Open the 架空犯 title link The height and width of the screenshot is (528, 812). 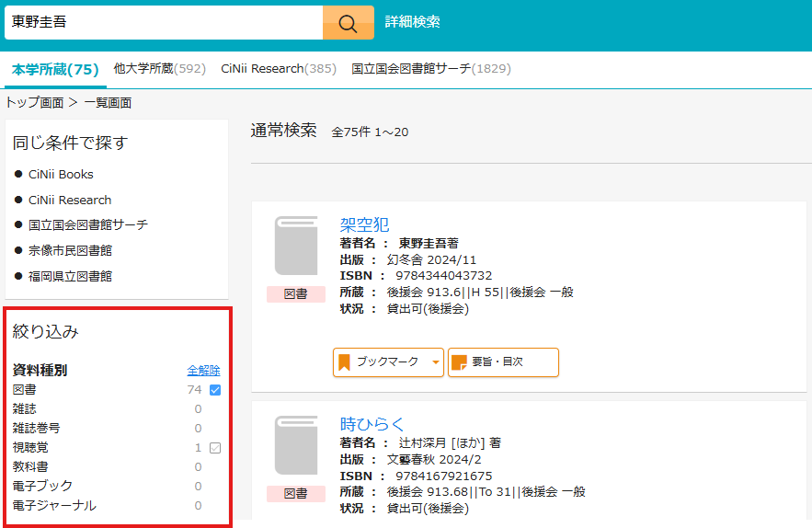pyautogui.click(x=364, y=224)
